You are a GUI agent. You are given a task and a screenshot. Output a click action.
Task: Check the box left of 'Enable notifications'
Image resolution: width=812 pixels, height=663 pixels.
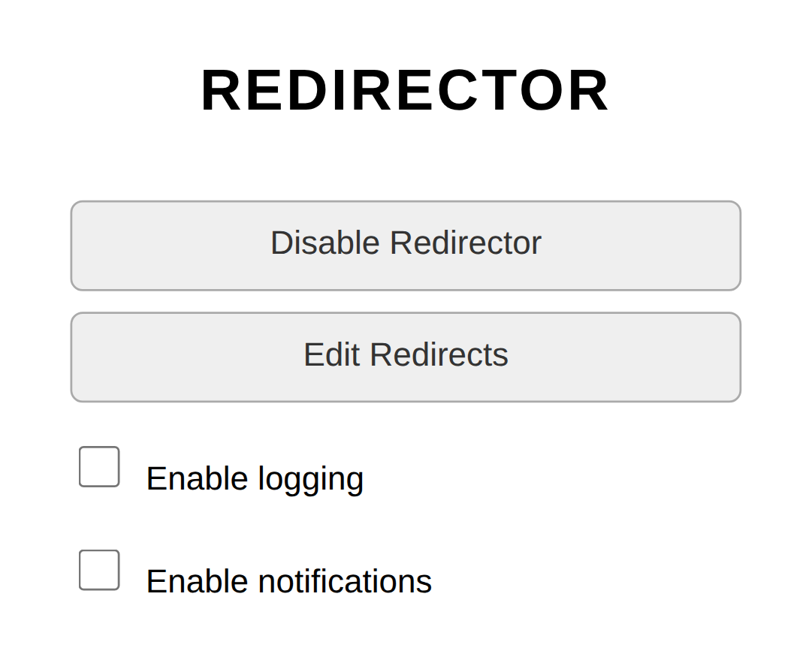pyautogui.click(x=99, y=570)
